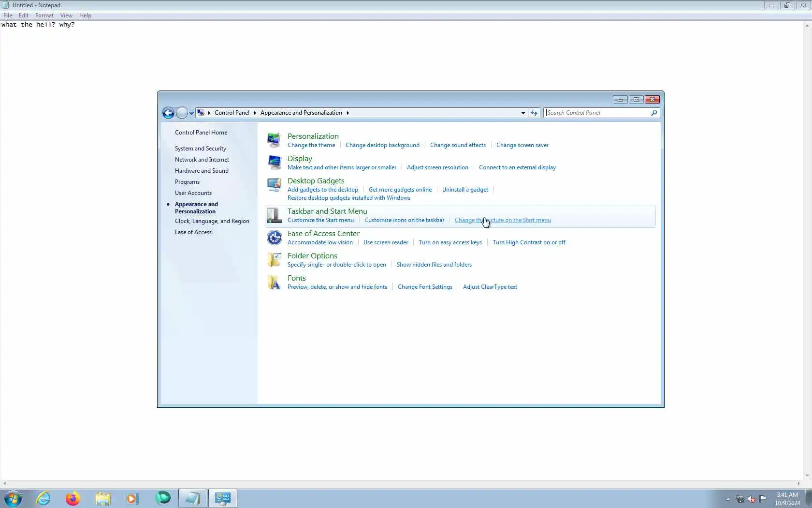812x508 pixels.
Task: Click Uninstall a gadget link
Action: tap(465, 190)
